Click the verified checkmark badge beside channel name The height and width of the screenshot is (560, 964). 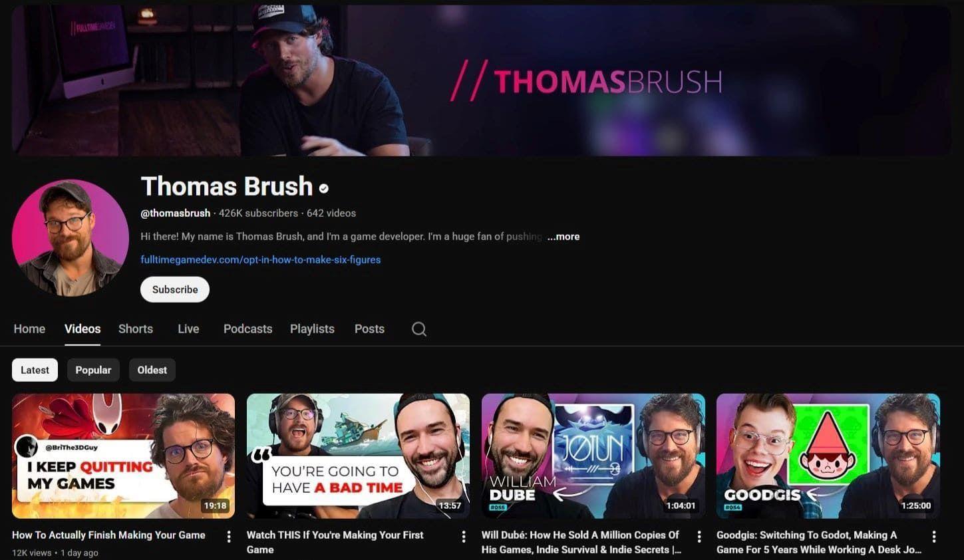coord(324,189)
